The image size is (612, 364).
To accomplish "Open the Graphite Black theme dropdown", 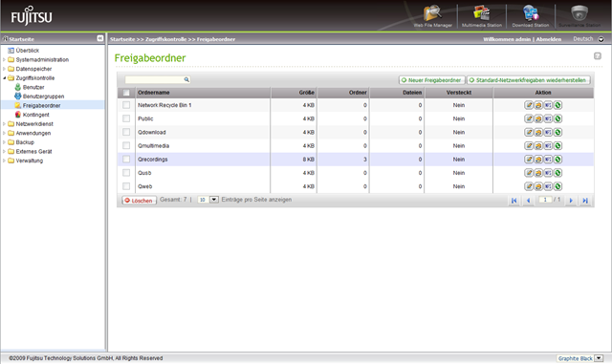I will point(599,358).
